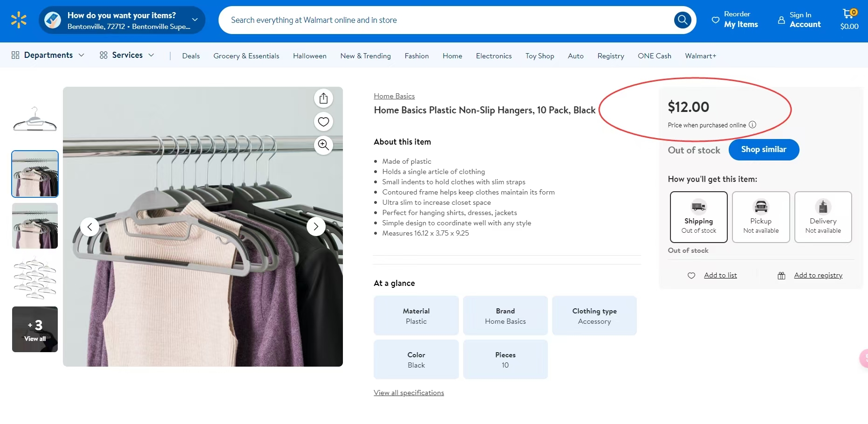Open the Registry section
The height and width of the screenshot is (424, 868).
[611, 56]
